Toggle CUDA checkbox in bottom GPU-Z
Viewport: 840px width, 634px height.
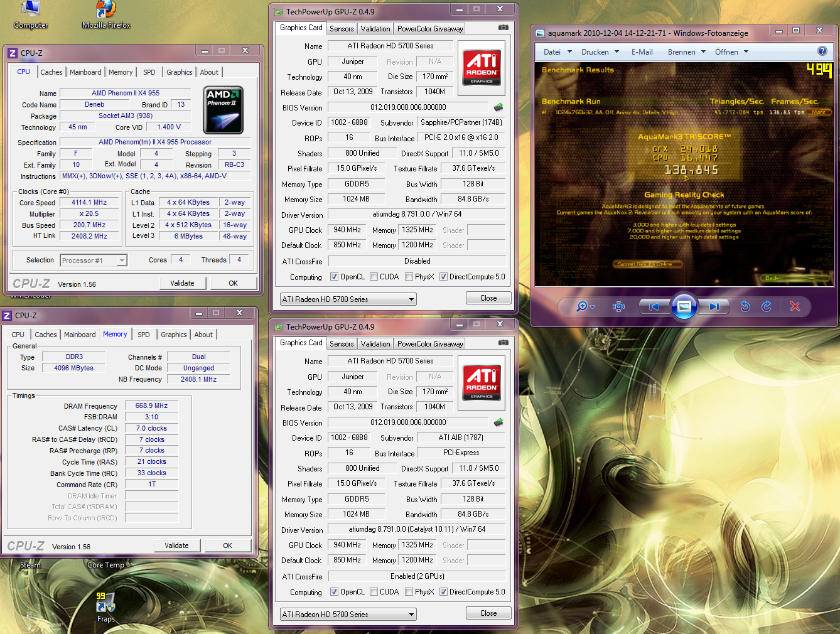click(374, 592)
